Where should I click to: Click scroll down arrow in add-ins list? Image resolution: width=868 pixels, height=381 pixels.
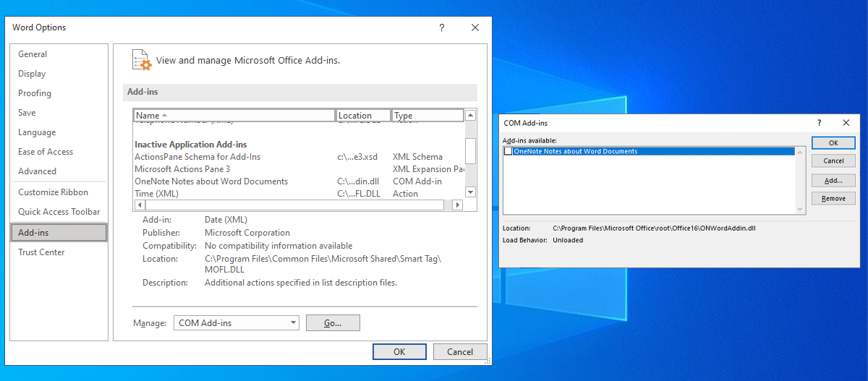(470, 192)
